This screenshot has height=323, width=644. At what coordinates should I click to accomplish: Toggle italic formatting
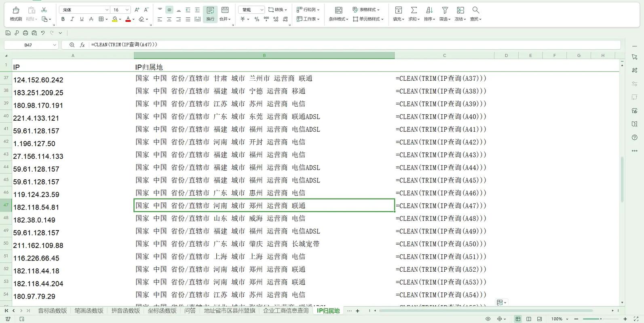[x=72, y=19]
